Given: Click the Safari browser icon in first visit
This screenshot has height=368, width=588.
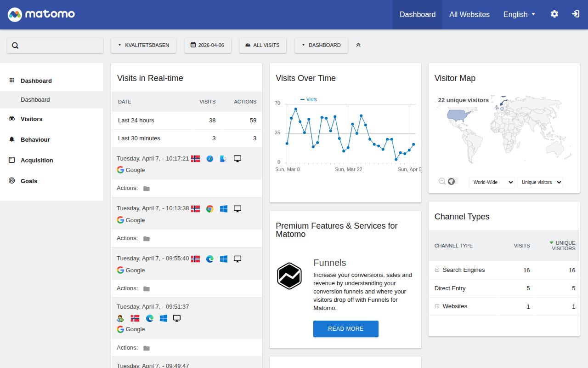Looking at the screenshot, I should [x=210, y=159].
